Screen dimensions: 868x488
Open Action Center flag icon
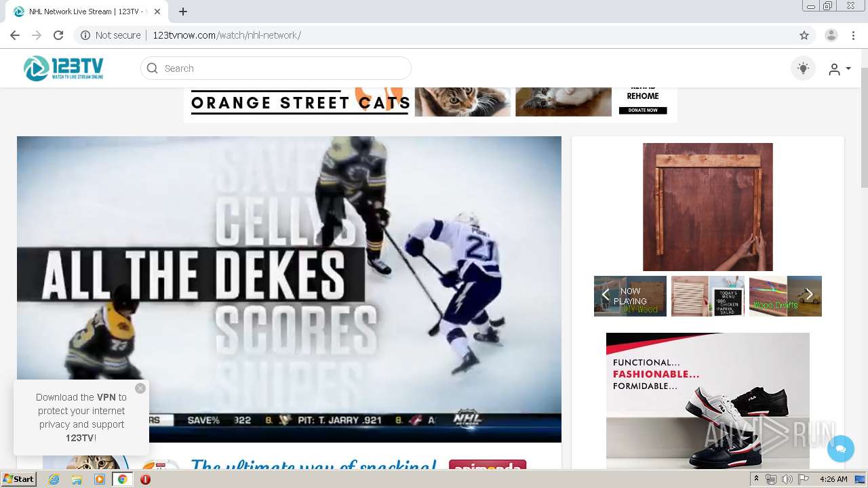click(x=804, y=479)
